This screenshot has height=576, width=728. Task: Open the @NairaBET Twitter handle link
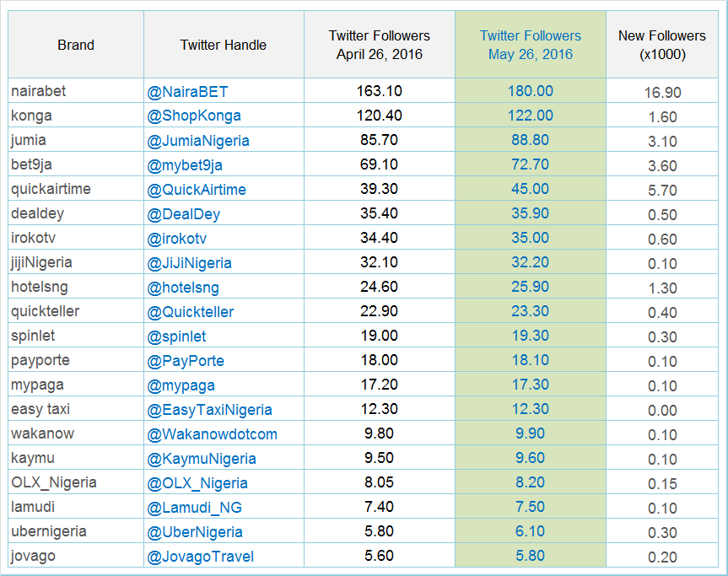pos(187,92)
